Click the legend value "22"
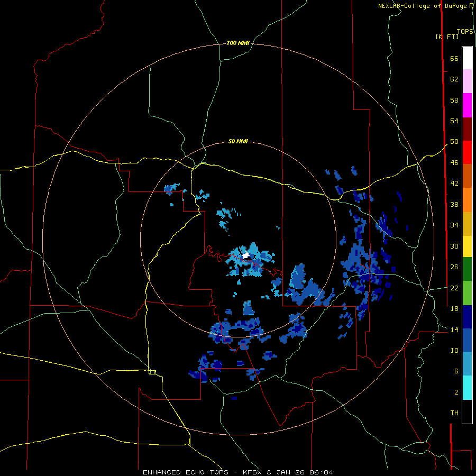This screenshot has height=476, width=476. click(454, 288)
